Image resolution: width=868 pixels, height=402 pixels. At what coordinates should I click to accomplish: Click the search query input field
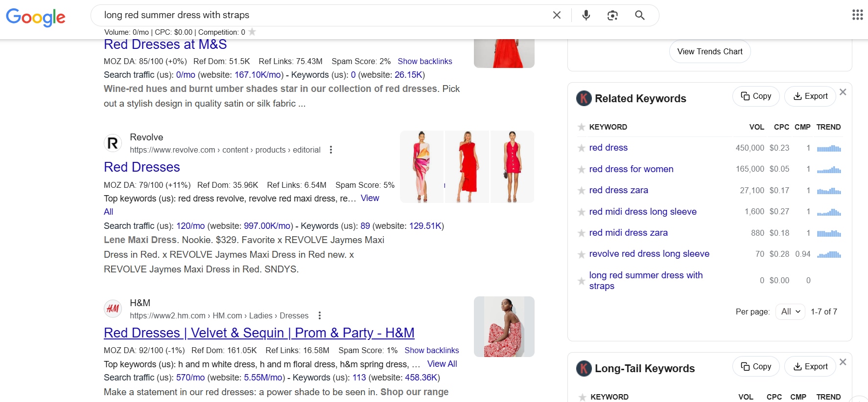tap(323, 15)
